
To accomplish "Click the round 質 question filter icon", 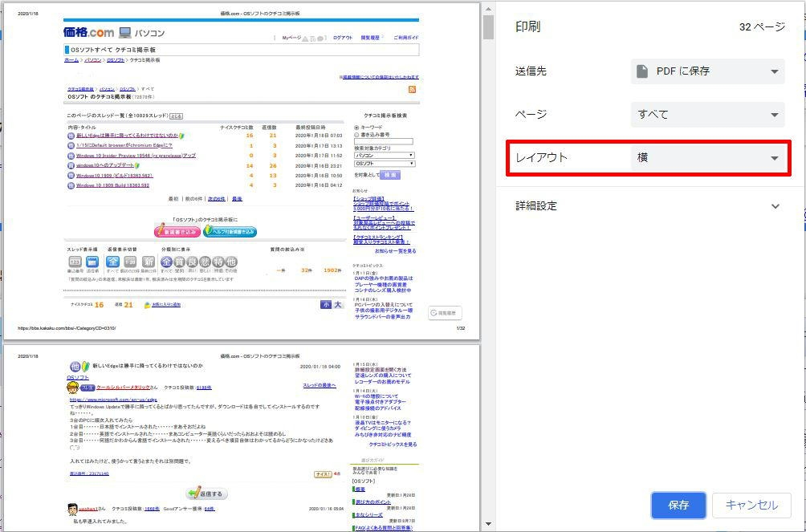I will pyautogui.click(x=179, y=262).
